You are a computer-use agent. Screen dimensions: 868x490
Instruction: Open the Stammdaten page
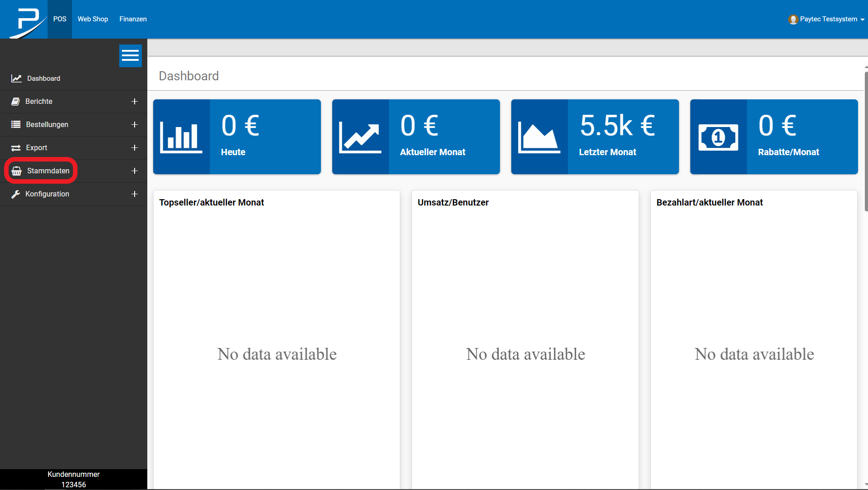[x=48, y=171]
